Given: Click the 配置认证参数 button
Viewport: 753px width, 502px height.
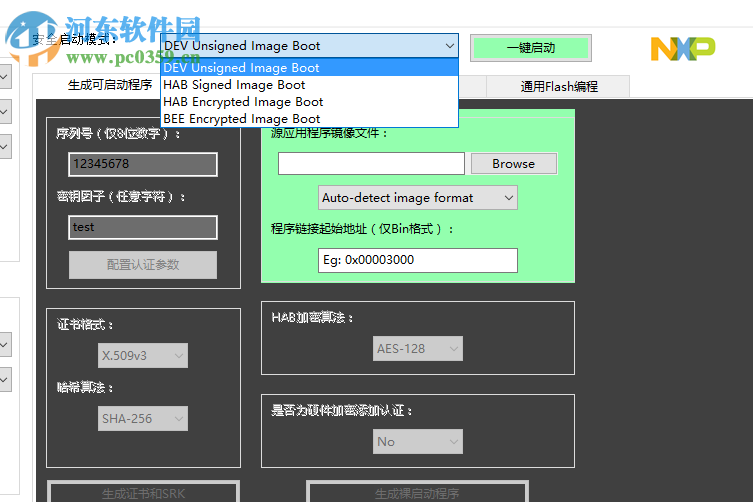Looking at the screenshot, I should 143,265.
